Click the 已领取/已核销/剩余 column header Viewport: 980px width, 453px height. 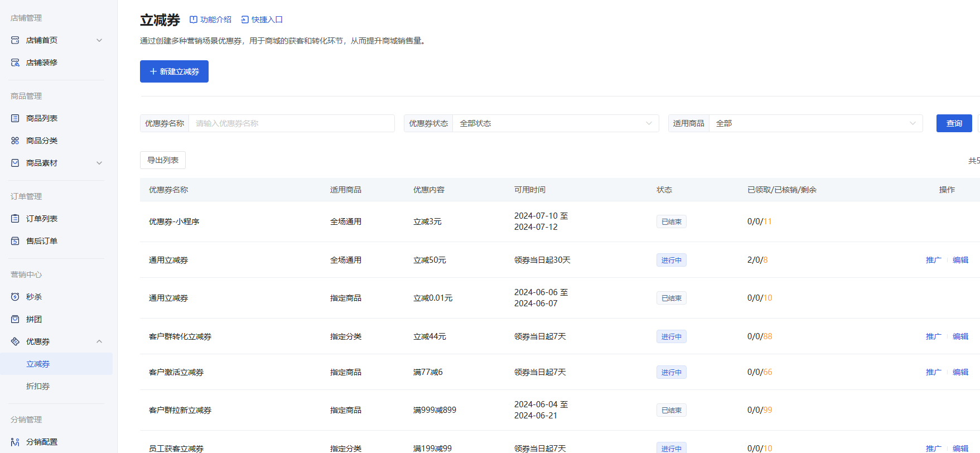[782, 190]
